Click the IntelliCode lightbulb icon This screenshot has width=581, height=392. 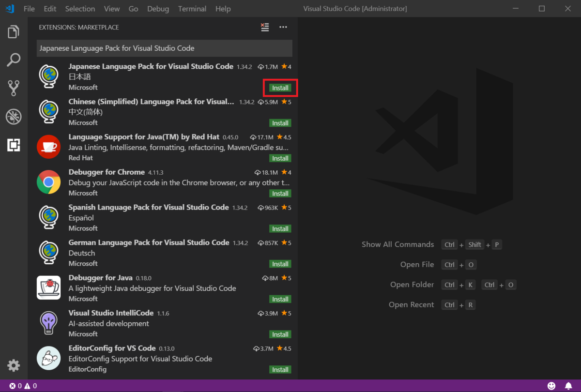pos(48,323)
